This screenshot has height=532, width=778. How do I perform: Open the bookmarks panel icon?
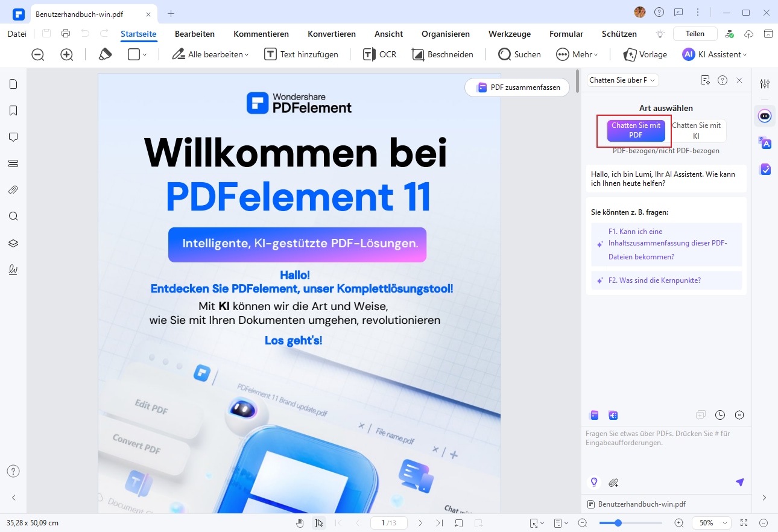13,110
